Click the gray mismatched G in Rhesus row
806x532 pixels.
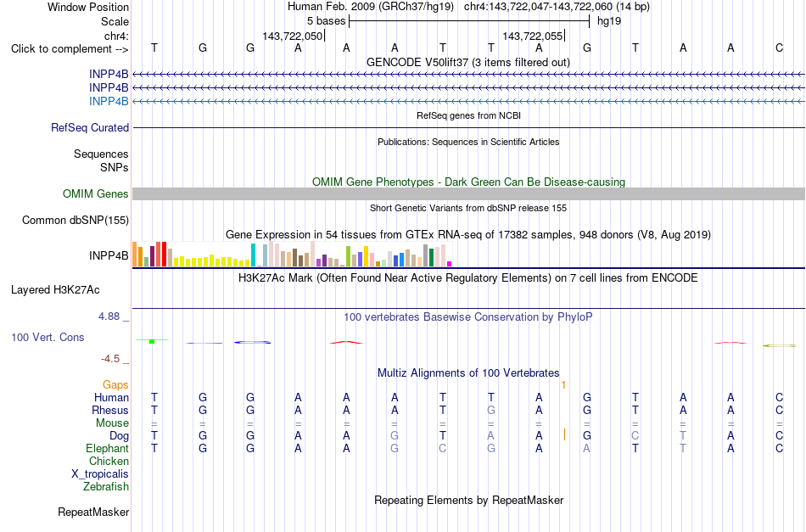[491, 410]
